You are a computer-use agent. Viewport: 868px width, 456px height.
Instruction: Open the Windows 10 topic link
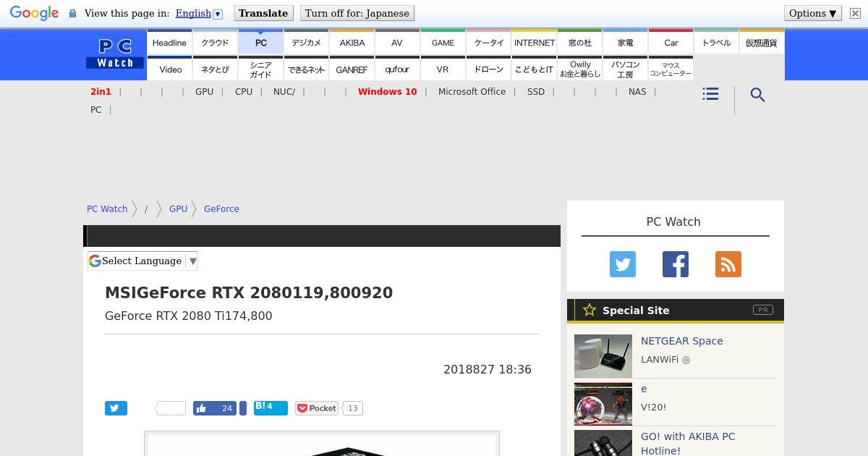tap(387, 92)
